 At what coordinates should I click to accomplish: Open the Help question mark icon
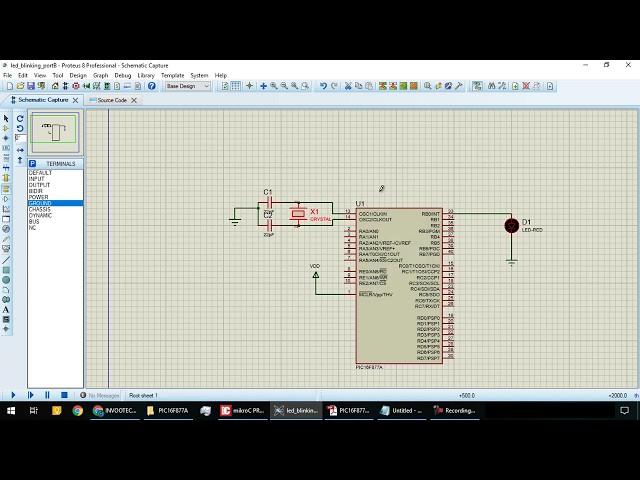coord(152,86)
